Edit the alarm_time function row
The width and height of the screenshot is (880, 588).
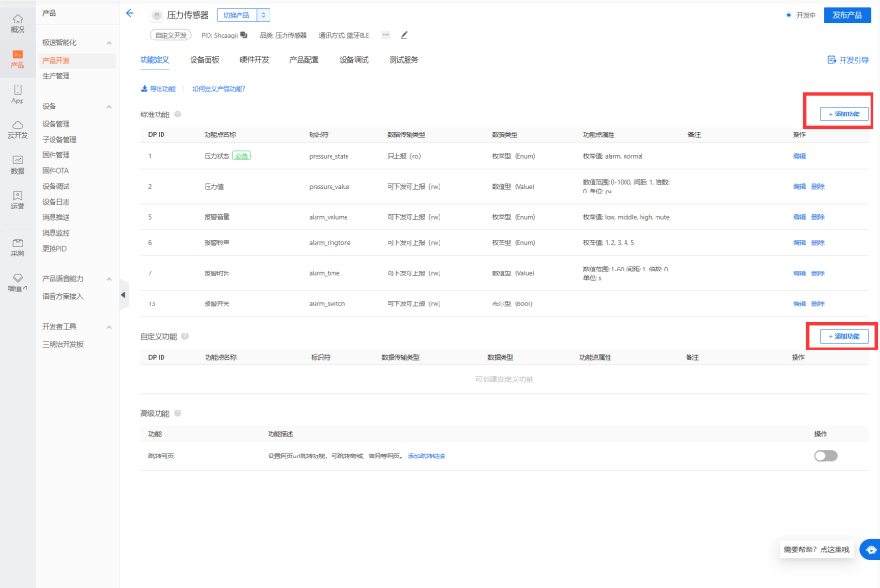(799, 272)
